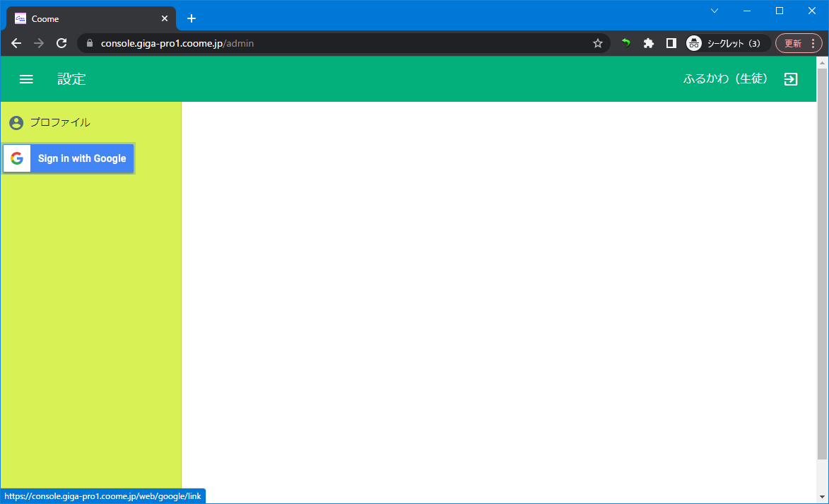829x504 pixels.
Task: Go back to the previous page
Action: [x=16, y=43]
